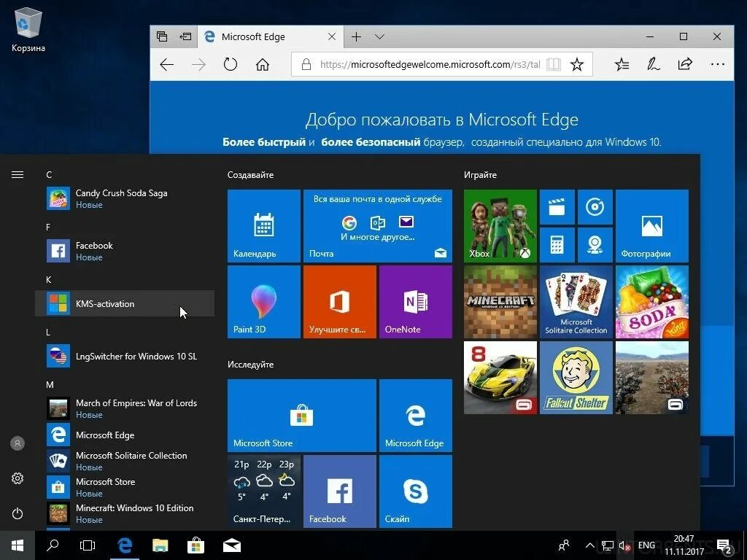The width and height of the screenshot is (747, 560).
Task: Open the Maps small tile
Action: [x=595, y=245]
